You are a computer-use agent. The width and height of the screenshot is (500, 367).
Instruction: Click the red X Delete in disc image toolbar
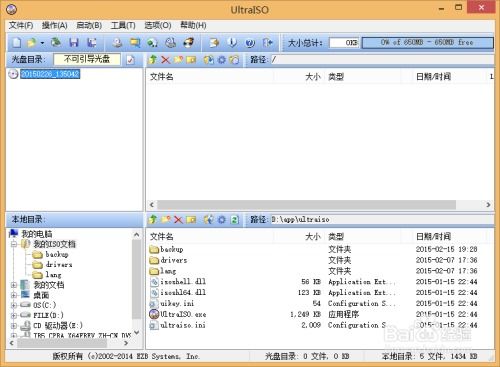click(166, 60)
